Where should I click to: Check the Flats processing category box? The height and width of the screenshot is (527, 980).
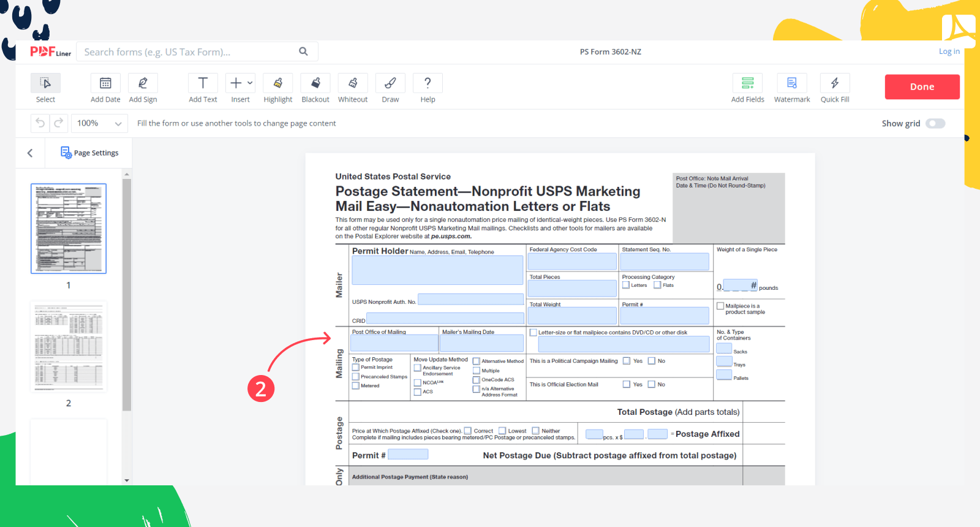657,285
